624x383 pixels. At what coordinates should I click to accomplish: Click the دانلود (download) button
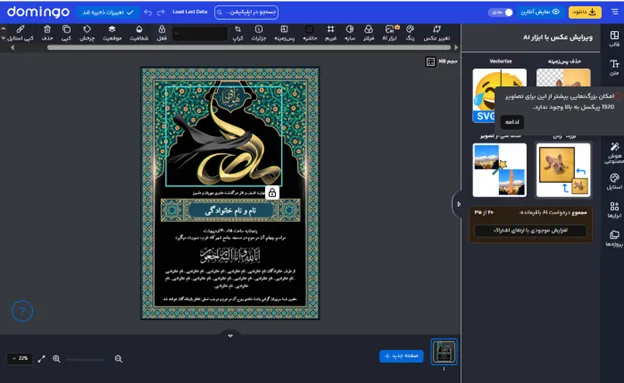pyautogui.click(x=585, y=12)
